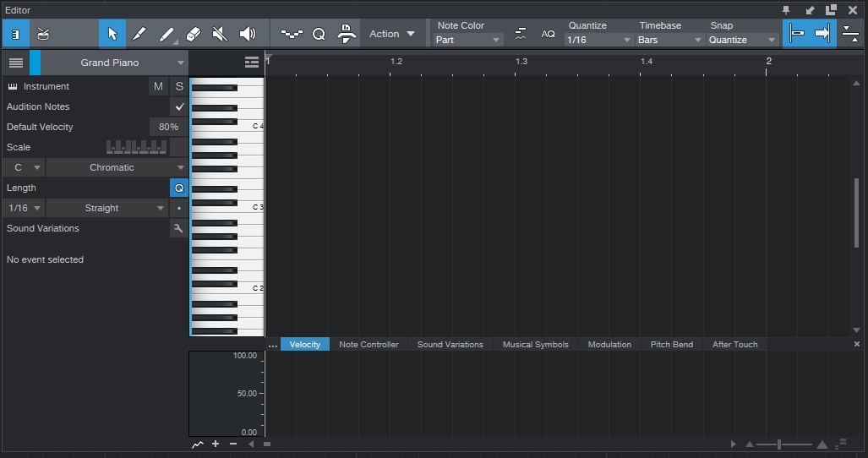Open the Action dropdown menu
The image size is (868, 458).
pyautogui.click(x=392, y=34)
